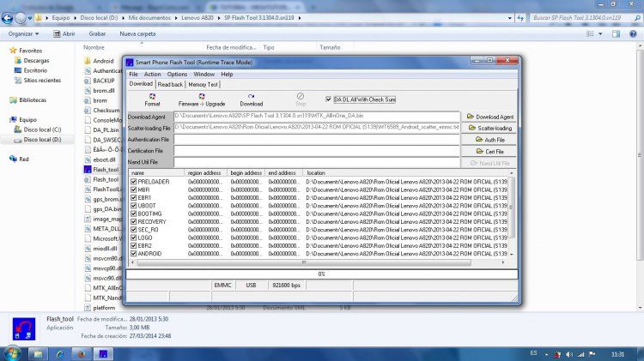The width and height of the screenshot is (644, 361).
Task: Refresh the Explorer folder view
Action: 520,18
